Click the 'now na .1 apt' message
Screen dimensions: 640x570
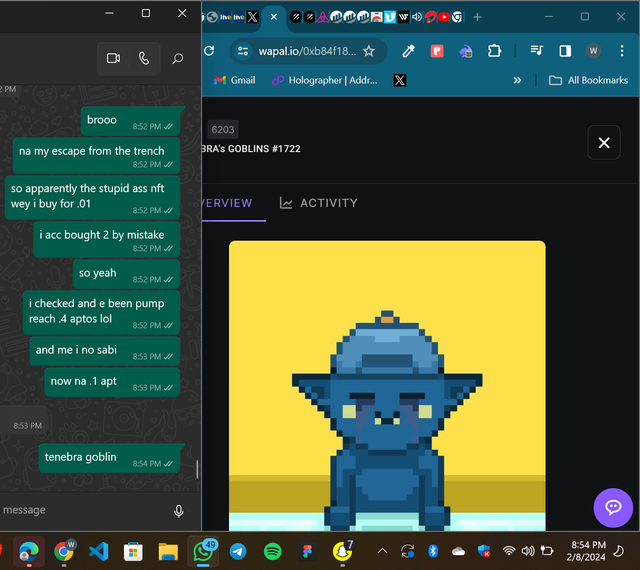tap(112, 382)
